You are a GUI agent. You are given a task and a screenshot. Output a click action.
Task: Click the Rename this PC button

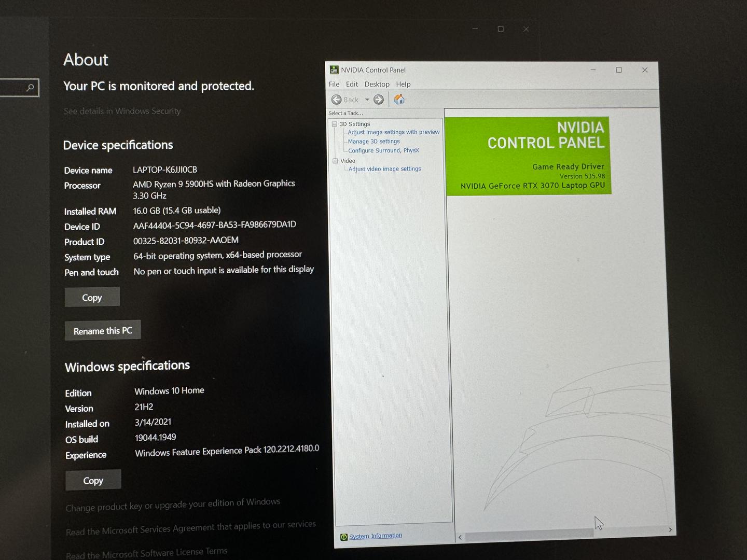click(103, 331)
